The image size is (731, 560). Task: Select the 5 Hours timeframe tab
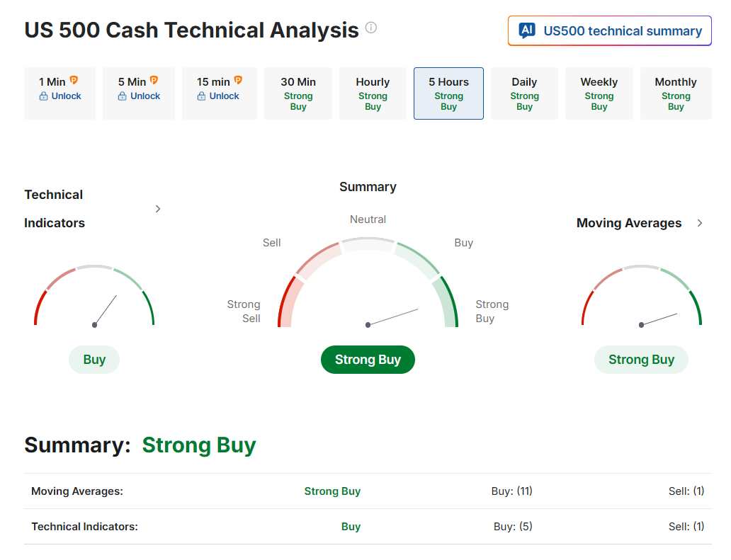pos(448,93)
